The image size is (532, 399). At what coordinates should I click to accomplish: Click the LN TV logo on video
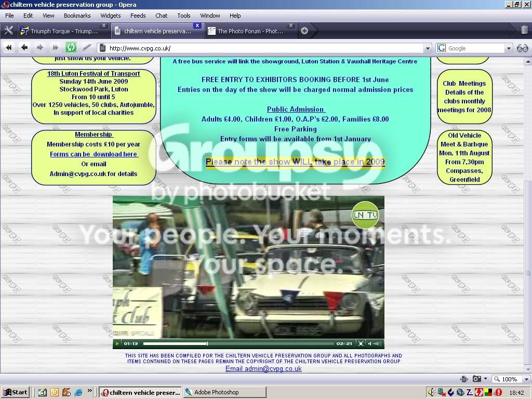[365, 215]
